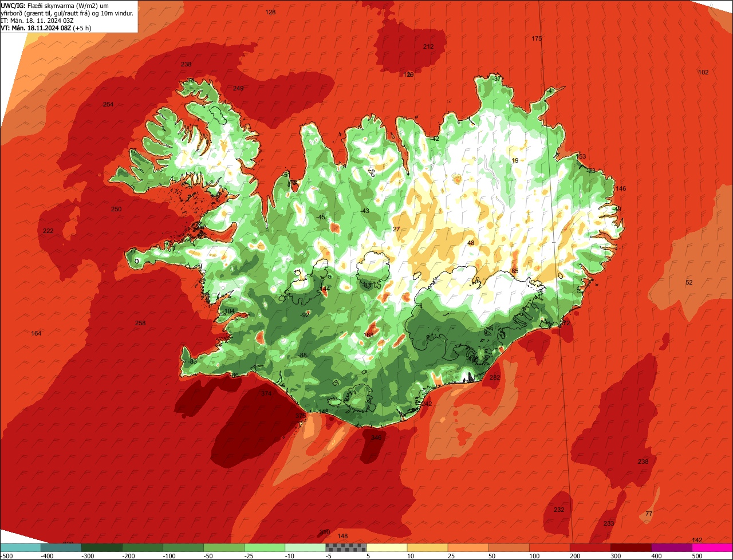Click the crimson 200 to 300 legend swatch
The image size is (733, 560).
(x=589, y=547)
